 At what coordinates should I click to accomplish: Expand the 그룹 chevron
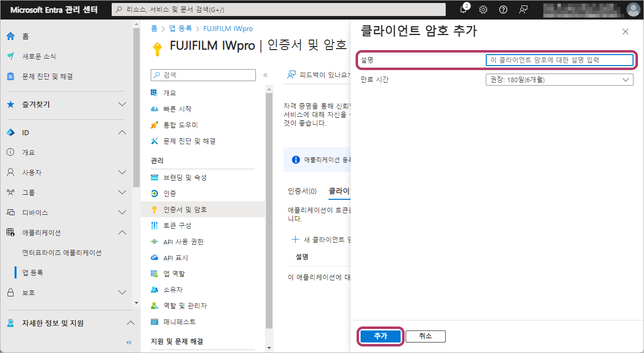click(122, 192)
